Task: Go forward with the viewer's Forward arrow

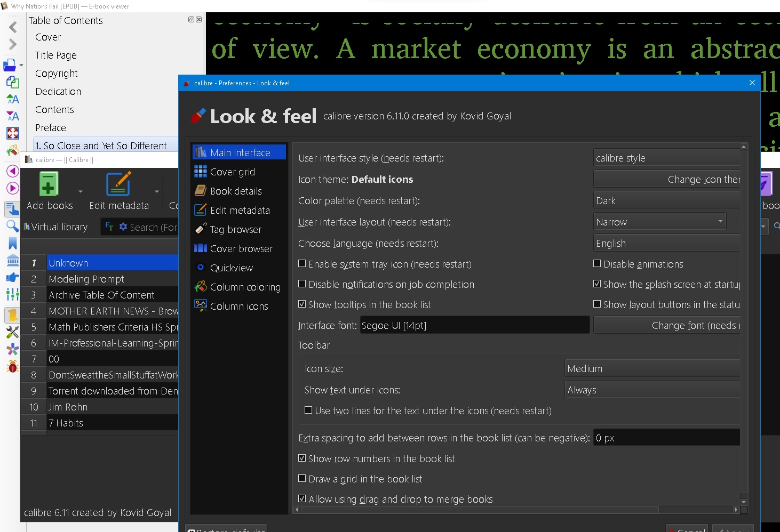Action: pyautogui.click(x=13, y=45)
